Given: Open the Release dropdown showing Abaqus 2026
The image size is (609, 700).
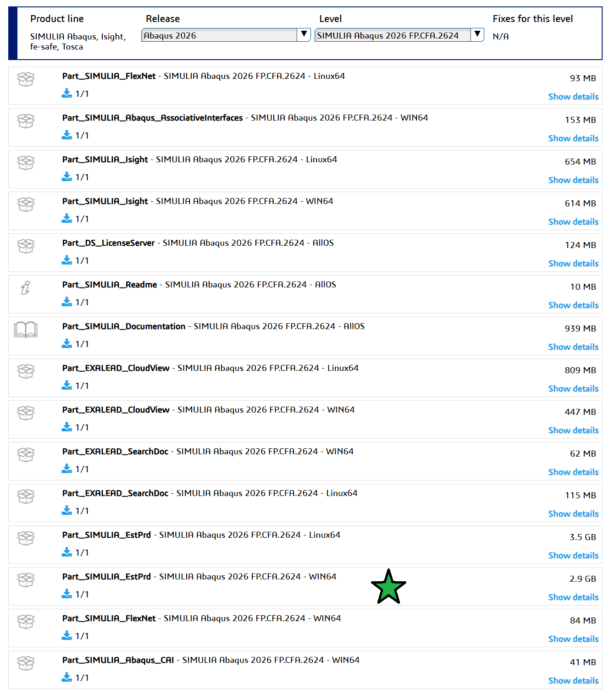Looking at the screenshot, I should [x=226, y=35].
